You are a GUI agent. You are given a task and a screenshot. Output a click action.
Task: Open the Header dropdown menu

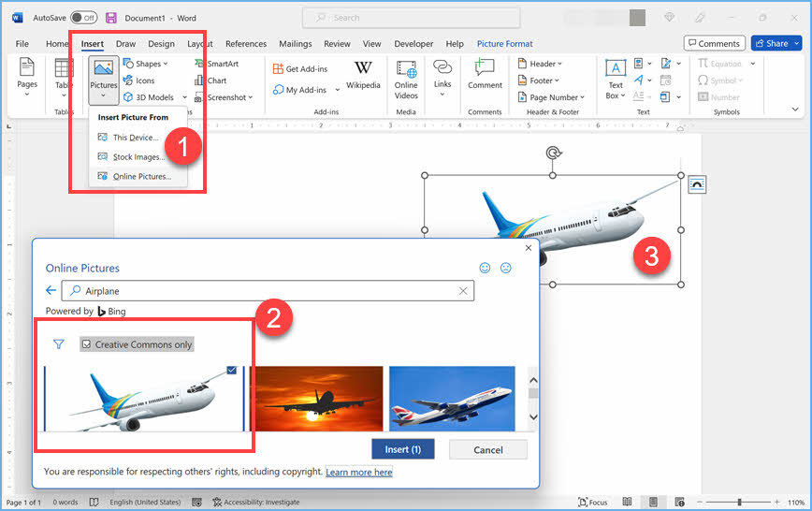tap(540, 64)
